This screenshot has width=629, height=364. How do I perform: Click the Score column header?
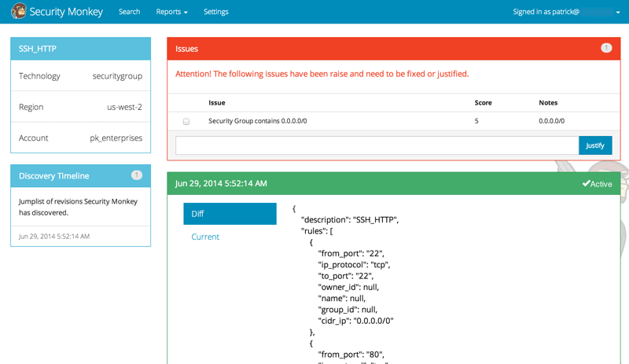(483, 103)
